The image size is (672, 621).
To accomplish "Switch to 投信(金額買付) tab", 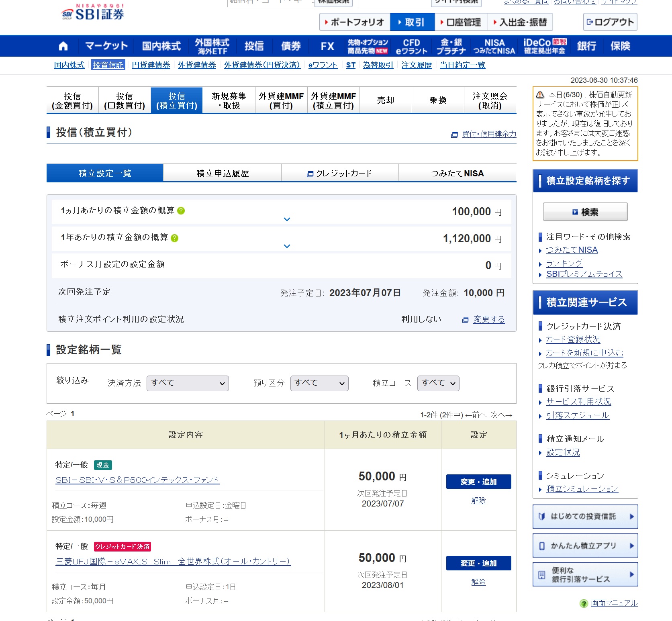I will click(72, 100).
